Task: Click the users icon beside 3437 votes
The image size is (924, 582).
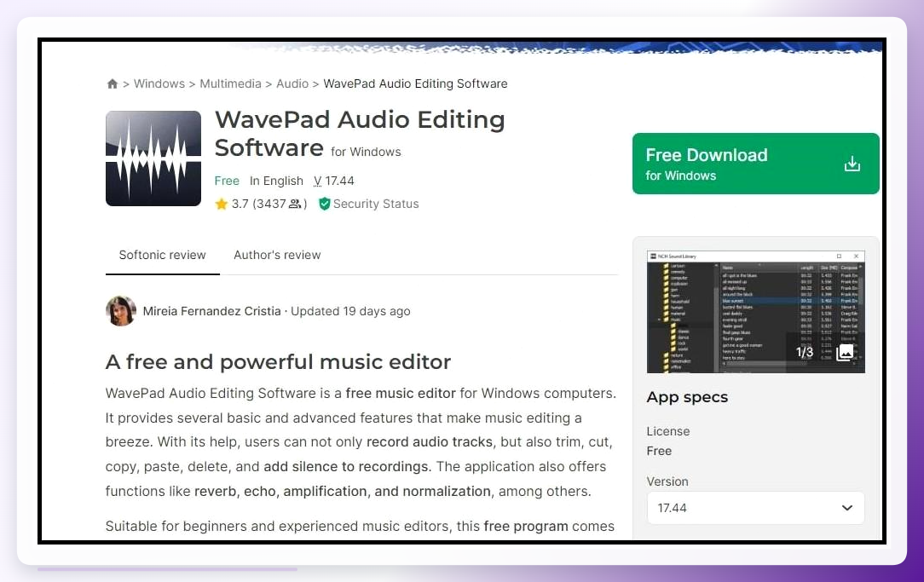Action: (295, 204)
